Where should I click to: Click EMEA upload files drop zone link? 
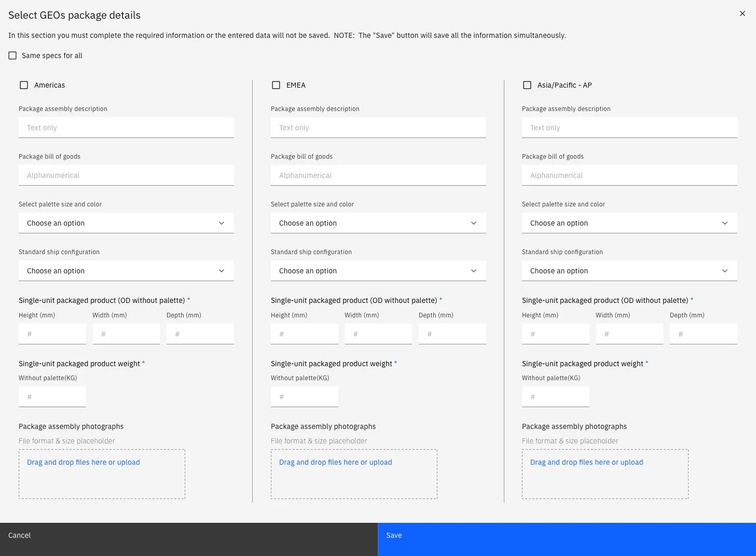[336, 462]
